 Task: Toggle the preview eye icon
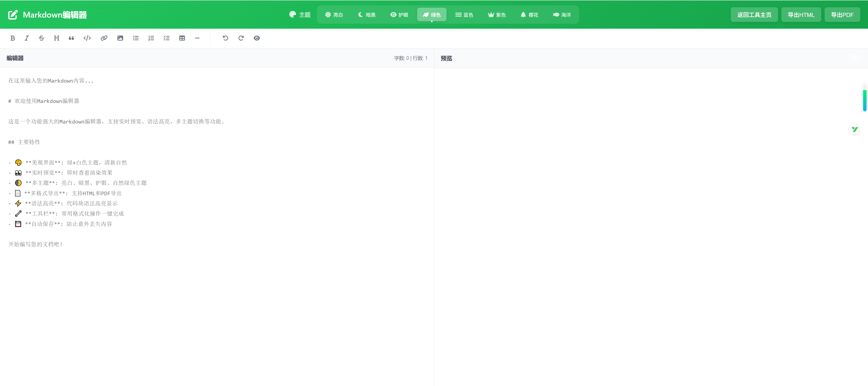257,38
